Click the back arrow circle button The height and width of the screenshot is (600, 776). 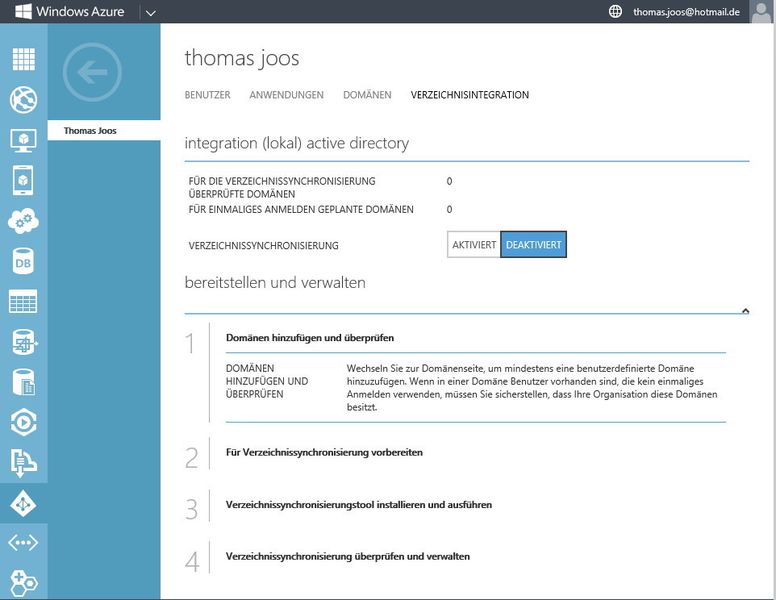coord(92,72)
